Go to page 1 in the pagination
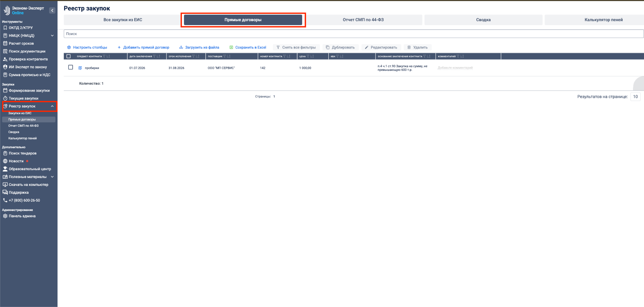This screenshot has height=307, width=644. click(274, 97)
